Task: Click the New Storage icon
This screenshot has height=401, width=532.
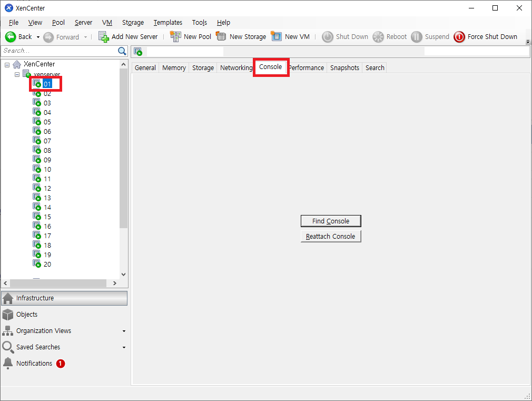Action: pyautogui.click(x=221, y=36)
